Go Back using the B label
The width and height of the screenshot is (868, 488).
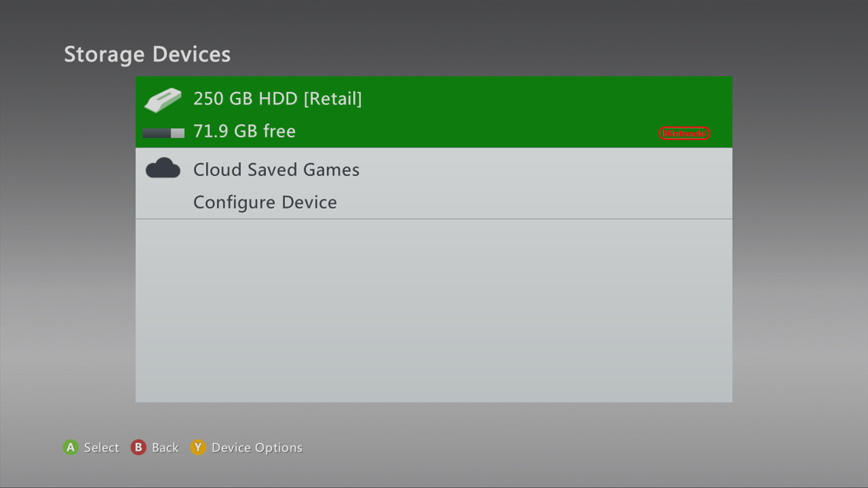coord(165,447)
